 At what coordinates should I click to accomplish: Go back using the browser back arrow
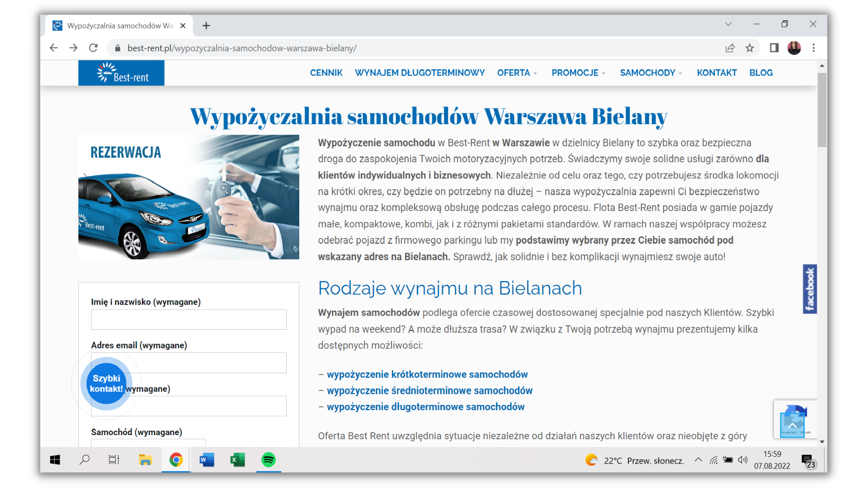(x=54, y=48)
